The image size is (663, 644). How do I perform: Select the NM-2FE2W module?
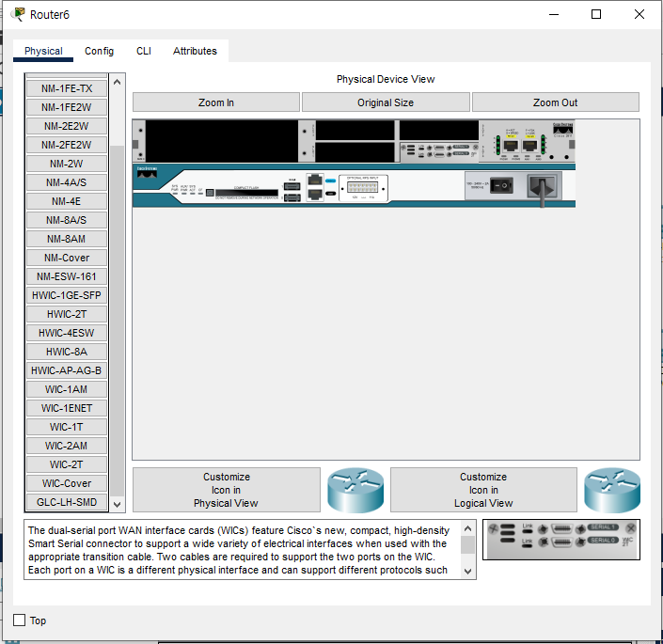click(67, 145)
